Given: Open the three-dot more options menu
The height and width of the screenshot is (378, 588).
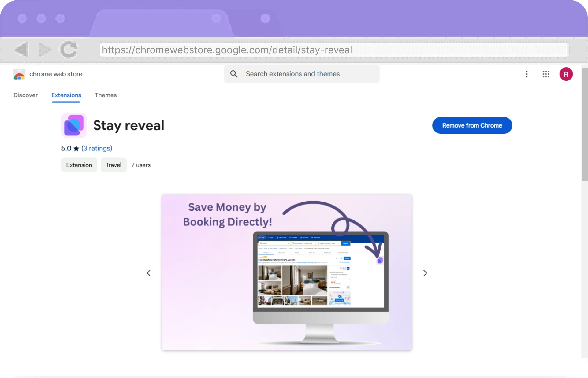Looking at the screenshot, I should click(x=527, y=74).
